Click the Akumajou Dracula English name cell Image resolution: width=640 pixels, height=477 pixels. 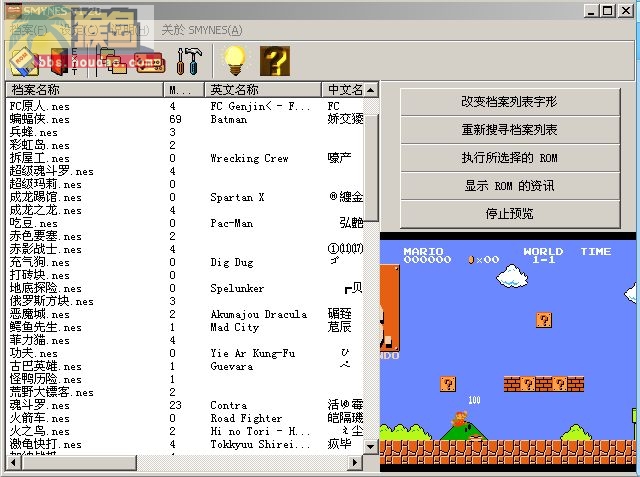(258, 314)
